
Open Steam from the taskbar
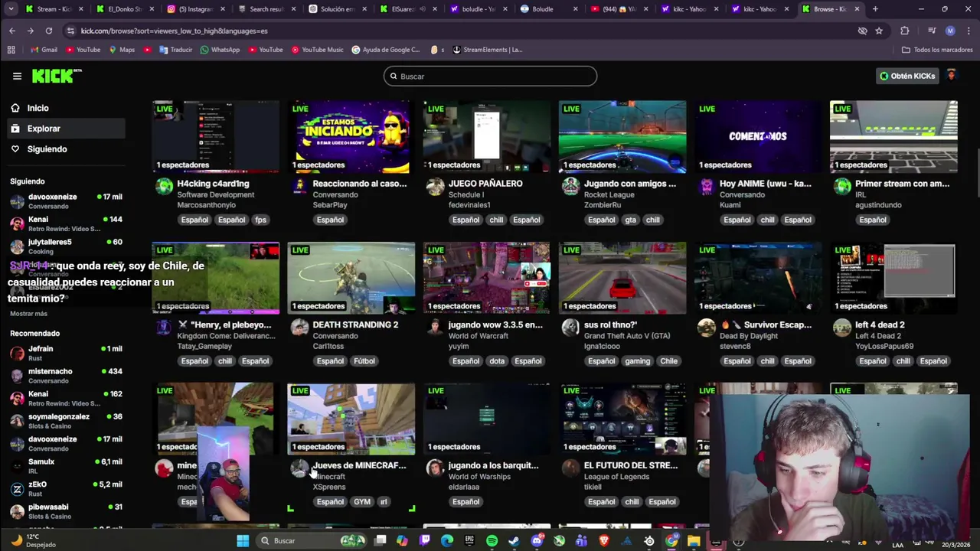(x=514, y=541)
